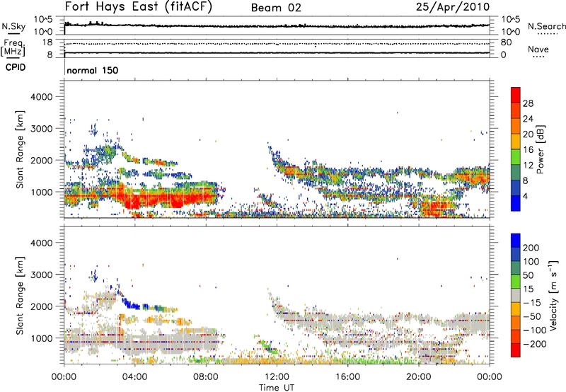
Task: Click the 'Beam 02' label
Action: (x=276, y=8)
